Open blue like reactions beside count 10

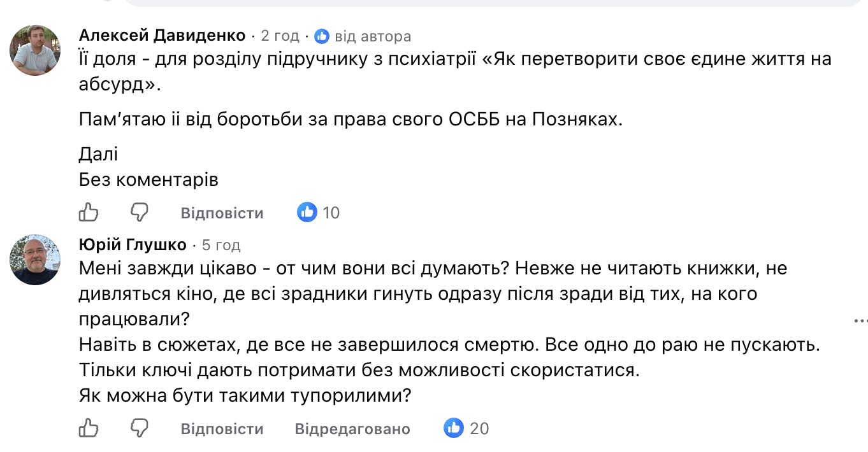pyautogui.click(x=307, y=212)
